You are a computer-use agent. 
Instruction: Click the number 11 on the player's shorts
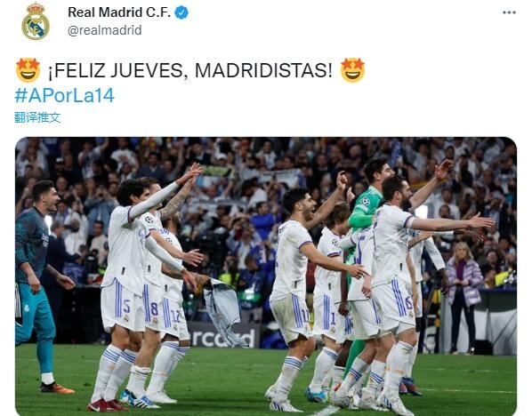coord(305,316)
